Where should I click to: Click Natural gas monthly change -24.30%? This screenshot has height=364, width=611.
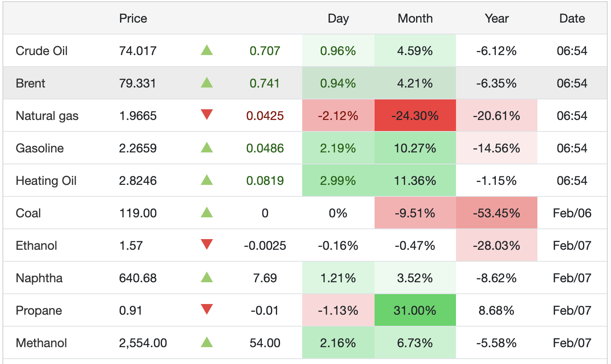[415, 116]
